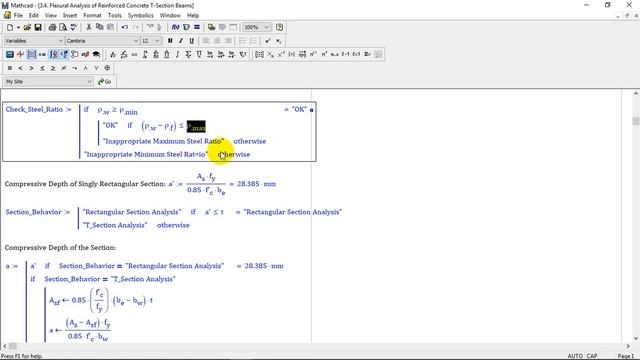
Task: Open the Resource Center help icon
Action: click(x=280, y=27)
